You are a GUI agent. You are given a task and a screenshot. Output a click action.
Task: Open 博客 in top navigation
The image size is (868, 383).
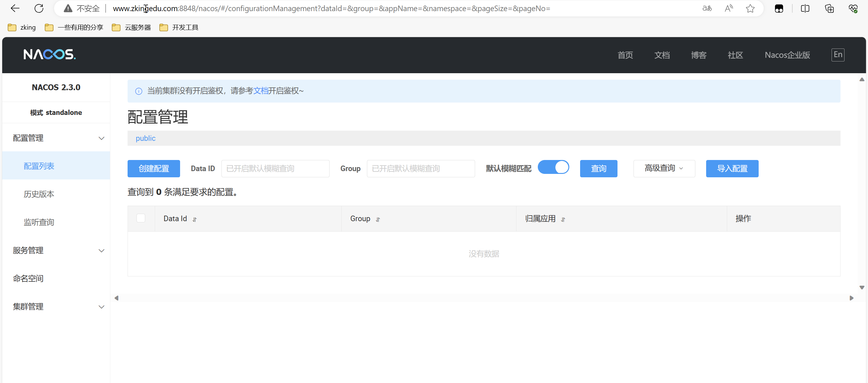click(698, 55)
